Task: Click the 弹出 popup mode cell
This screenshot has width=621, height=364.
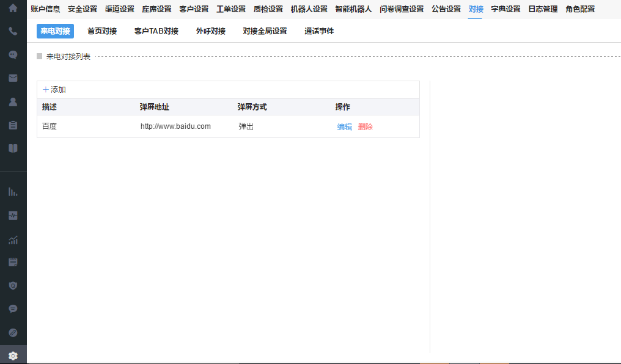Action: [x=246, y=126]
